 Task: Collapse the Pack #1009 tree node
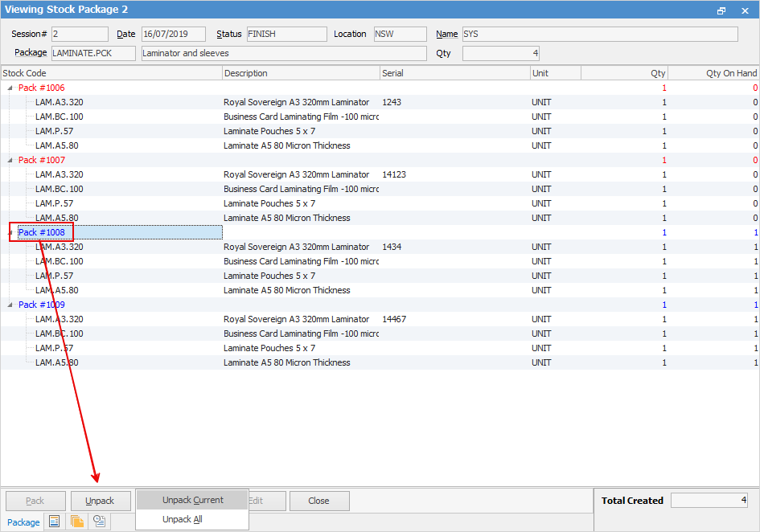10,305
